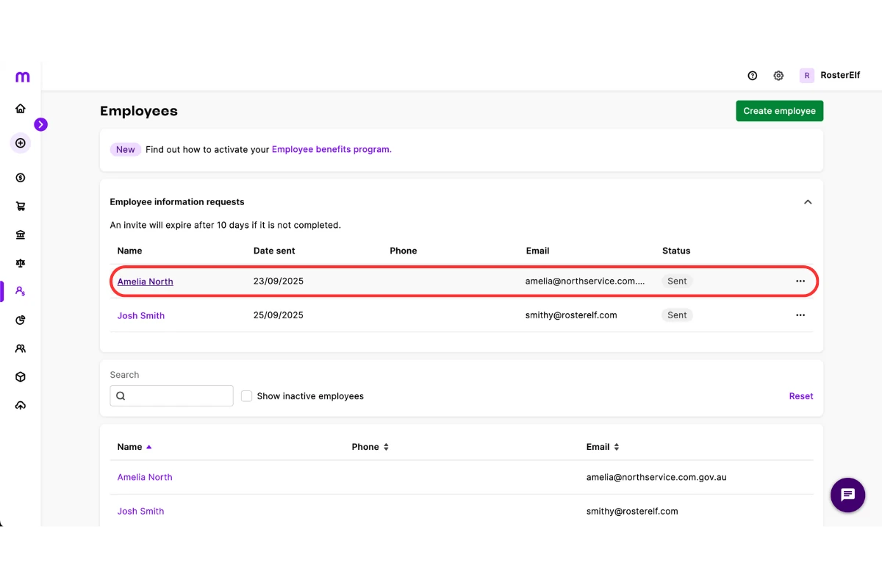Sort employee list by Name column
This screenshot has height=588, width=882.
pos(135,447)
